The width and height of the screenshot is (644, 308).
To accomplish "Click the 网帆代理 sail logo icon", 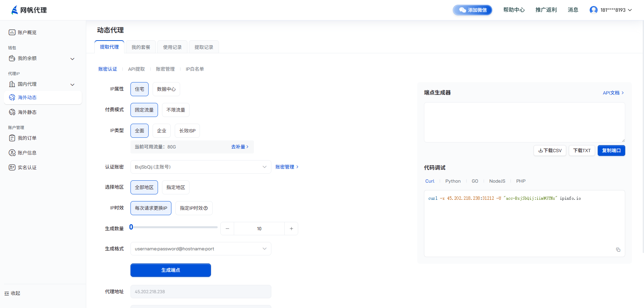I will pyautogui.click(x=14, y=10).
